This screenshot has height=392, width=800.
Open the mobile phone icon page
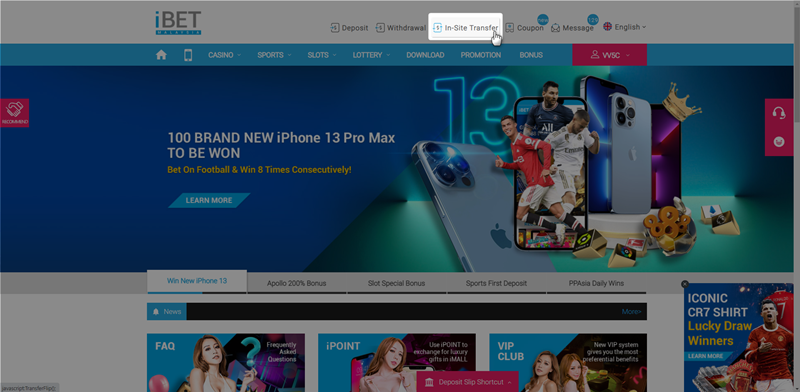pos(188,55)
